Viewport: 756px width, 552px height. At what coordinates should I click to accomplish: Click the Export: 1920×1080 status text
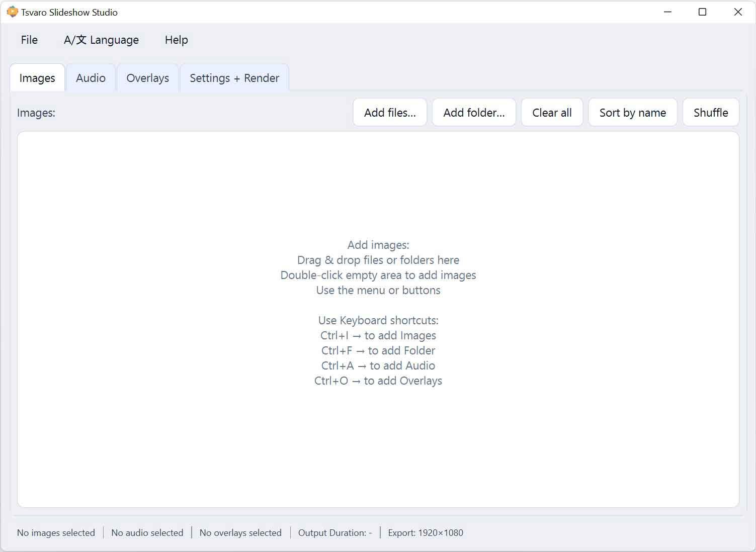point(425,532)
